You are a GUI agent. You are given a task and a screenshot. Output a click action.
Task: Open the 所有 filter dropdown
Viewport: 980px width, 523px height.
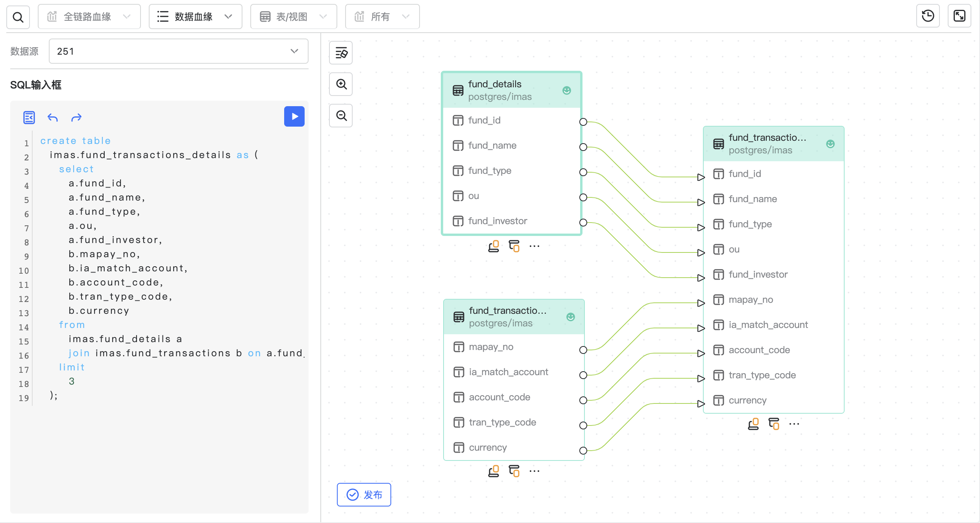(x=382, y=17)
